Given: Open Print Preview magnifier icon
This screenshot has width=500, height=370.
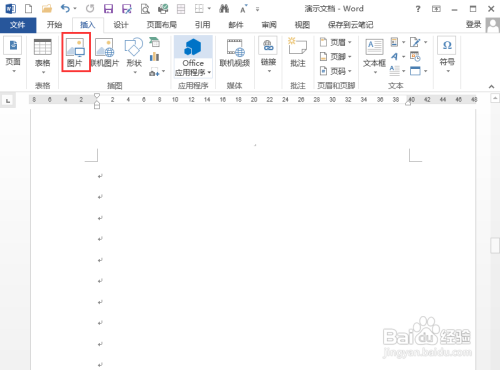Looking at the screenshot, I should [x=145, y=9].
